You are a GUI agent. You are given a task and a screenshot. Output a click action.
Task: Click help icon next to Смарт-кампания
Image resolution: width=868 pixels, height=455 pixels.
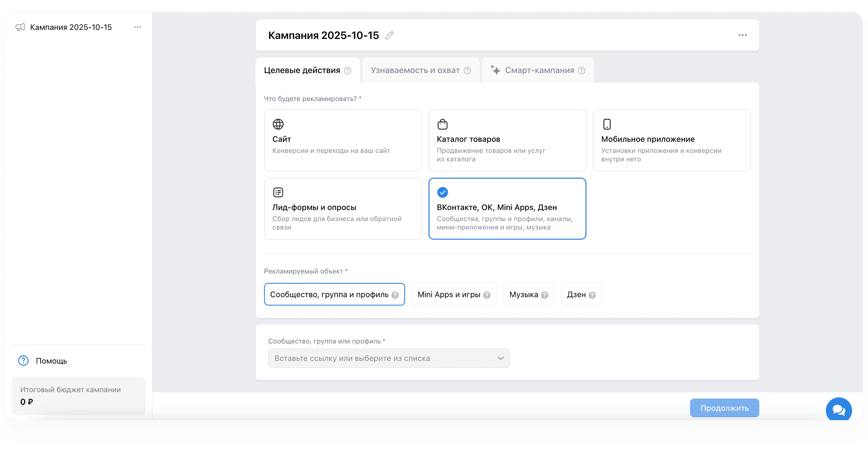click(582, 71)
